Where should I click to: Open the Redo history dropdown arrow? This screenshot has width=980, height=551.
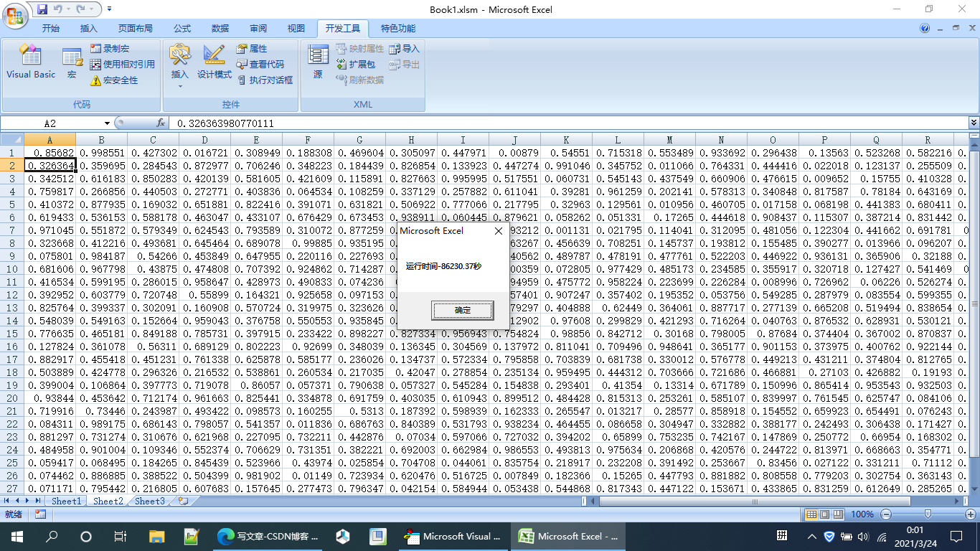[90, 9]
